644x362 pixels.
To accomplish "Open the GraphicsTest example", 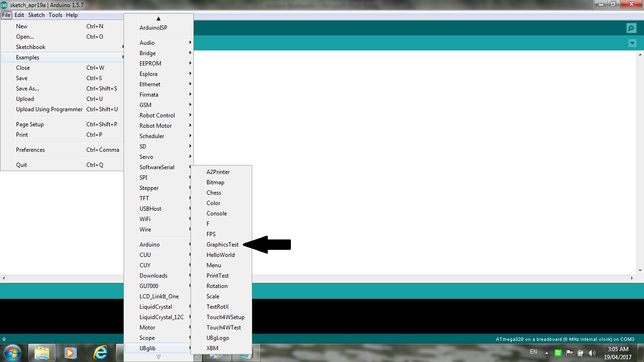I will (x=222, y=245).
